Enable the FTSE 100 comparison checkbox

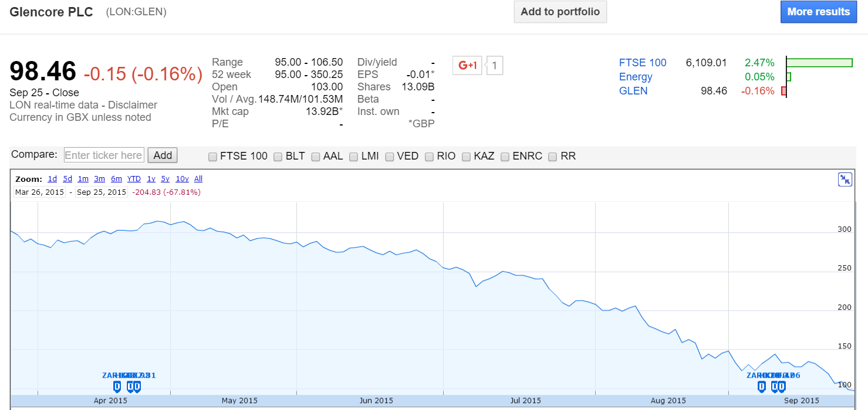(213, 157)
